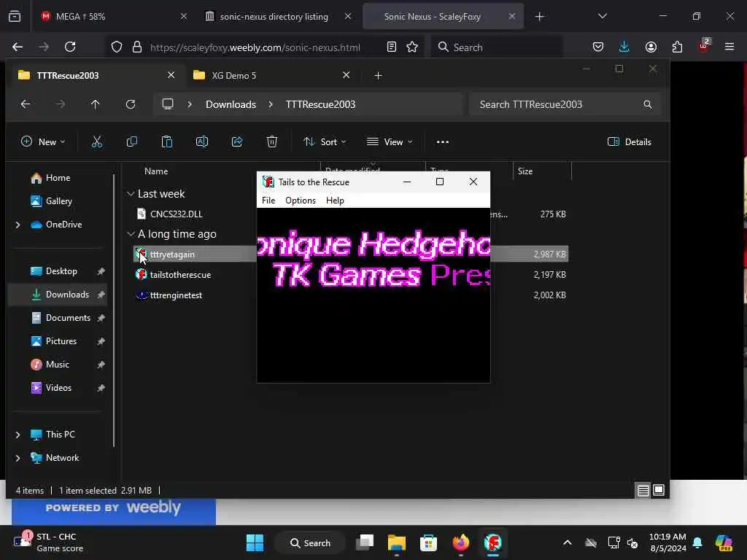Click the Paste icon in Explorer toolbar
This screenshot has width=747, height=560.
[x=167, y=142]
